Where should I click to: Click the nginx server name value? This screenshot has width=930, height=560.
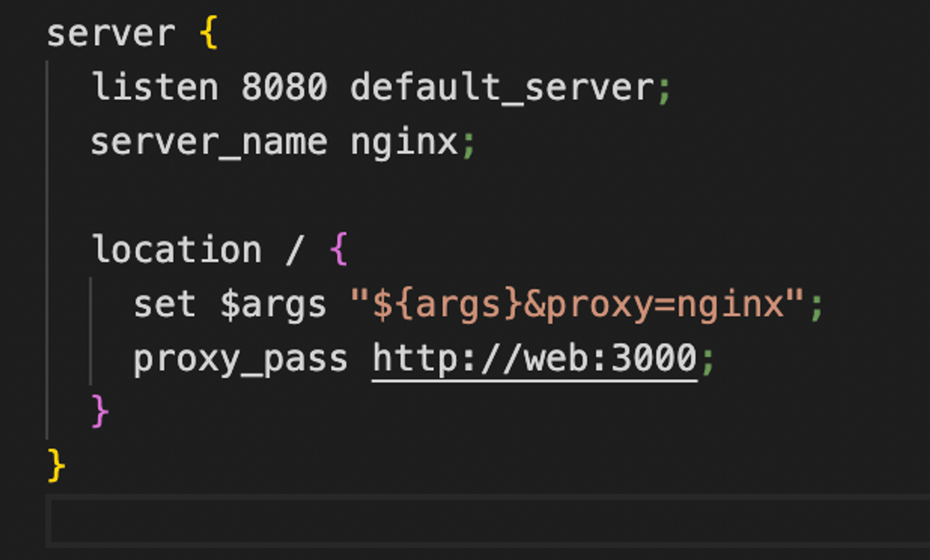click(x=404, y=143)
